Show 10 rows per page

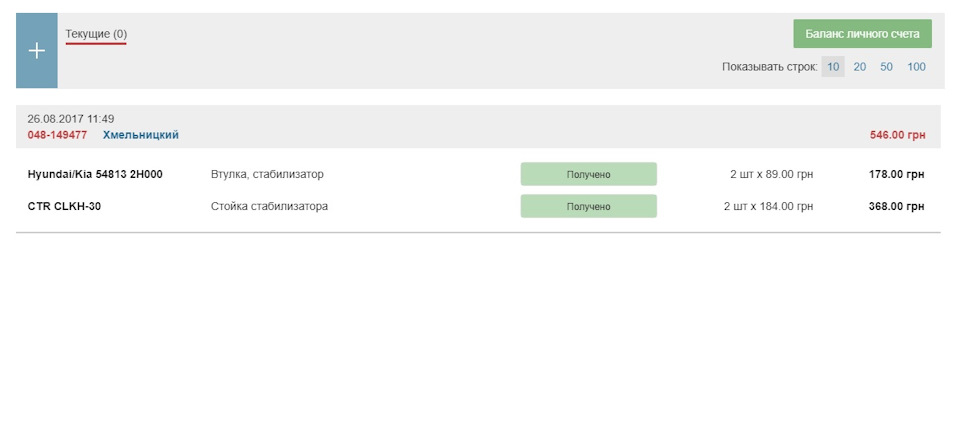(x=833, y=67)
